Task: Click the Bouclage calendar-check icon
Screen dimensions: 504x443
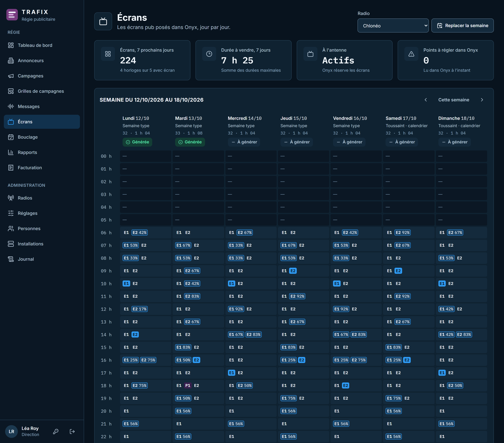Action: click(11, 137)
